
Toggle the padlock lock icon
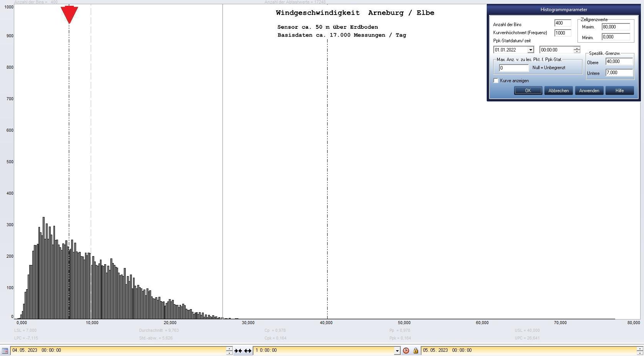point(416,351)
